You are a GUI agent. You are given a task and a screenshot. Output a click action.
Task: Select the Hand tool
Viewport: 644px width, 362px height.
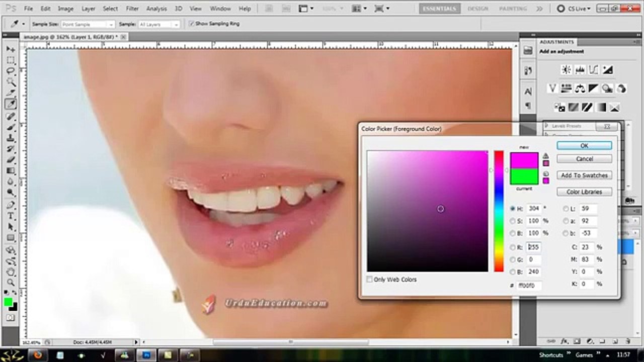tap(11, 272)
